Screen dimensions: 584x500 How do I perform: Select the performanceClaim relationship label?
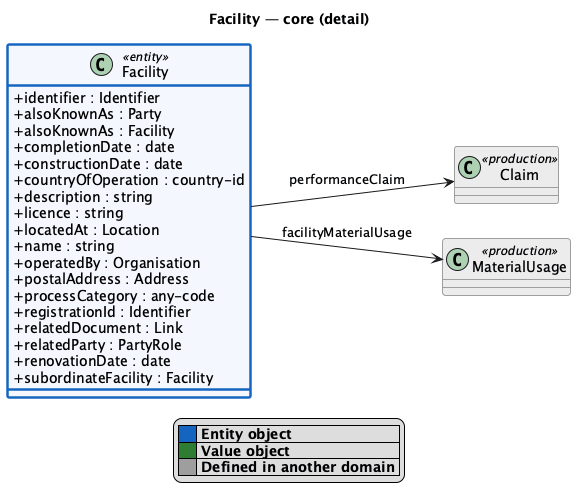pyautogui.click(x=347, y=180)
